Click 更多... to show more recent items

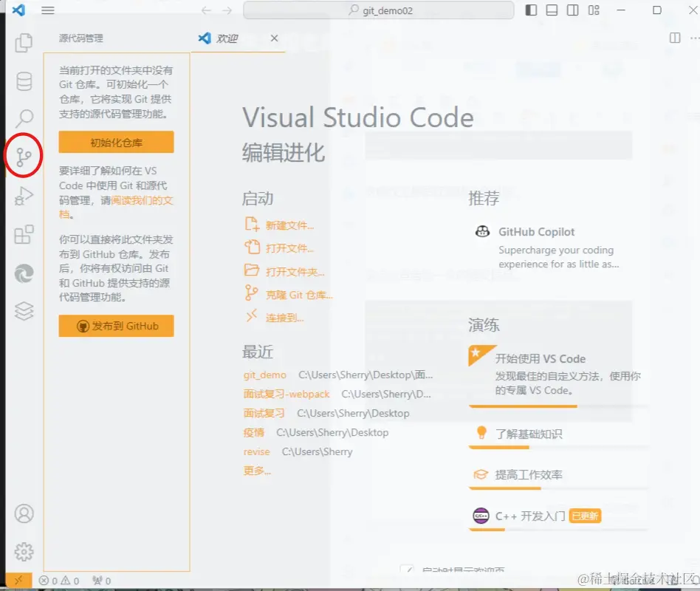point(257,471)
